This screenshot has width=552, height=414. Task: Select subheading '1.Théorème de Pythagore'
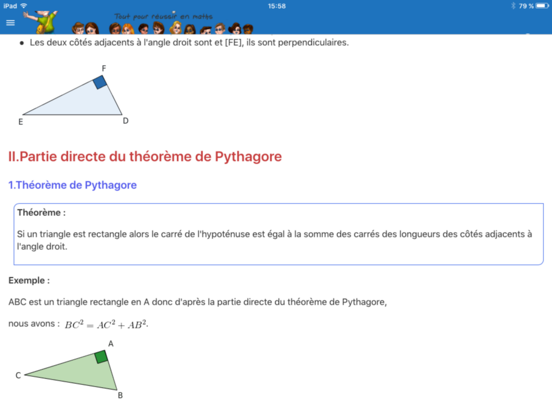[73, 185]
